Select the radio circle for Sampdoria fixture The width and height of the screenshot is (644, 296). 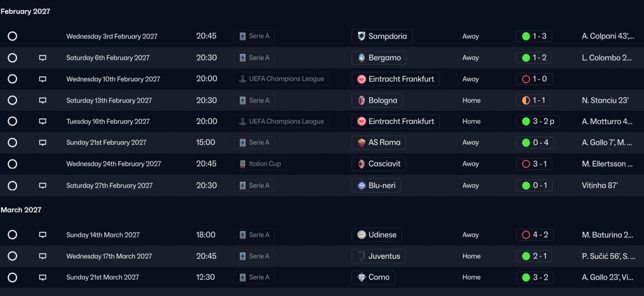tap(13, 36)
